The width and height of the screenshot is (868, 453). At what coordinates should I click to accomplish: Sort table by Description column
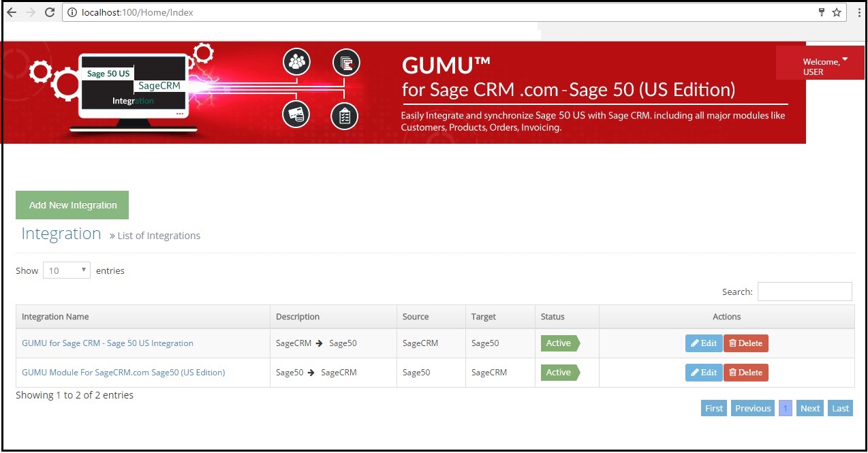coord(333,317)
